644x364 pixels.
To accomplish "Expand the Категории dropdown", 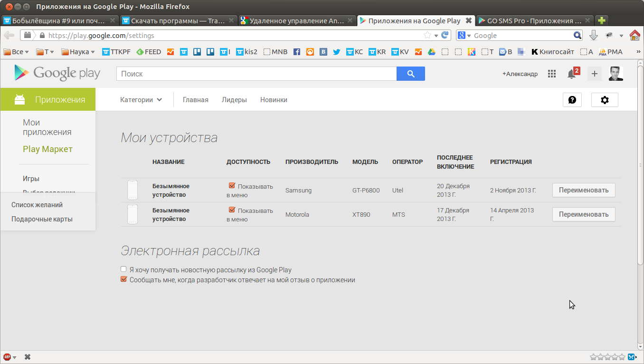I will click(141, 100).
